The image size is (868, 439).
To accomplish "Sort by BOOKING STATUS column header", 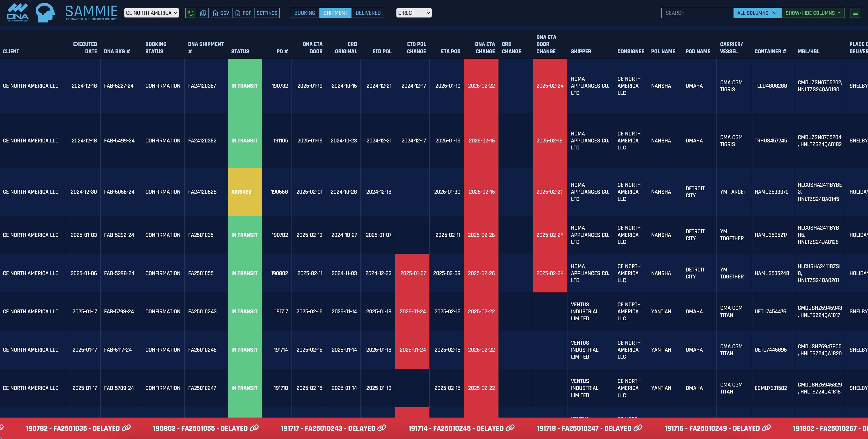I will pyautogui.click(x=156, y=48).
